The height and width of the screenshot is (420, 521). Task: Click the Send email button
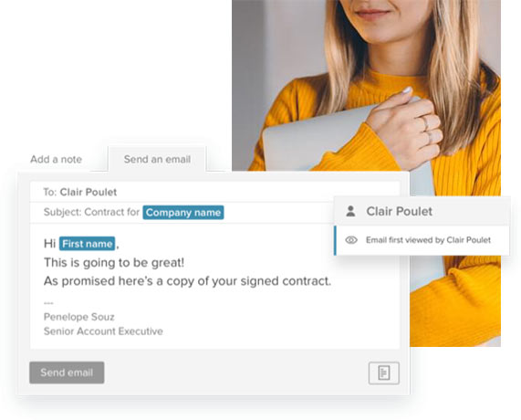67,373
